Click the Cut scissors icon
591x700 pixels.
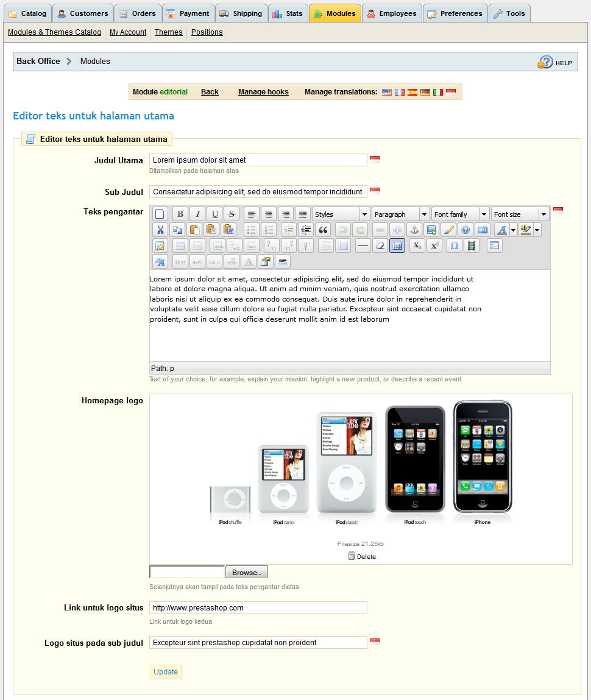[160, 230]
